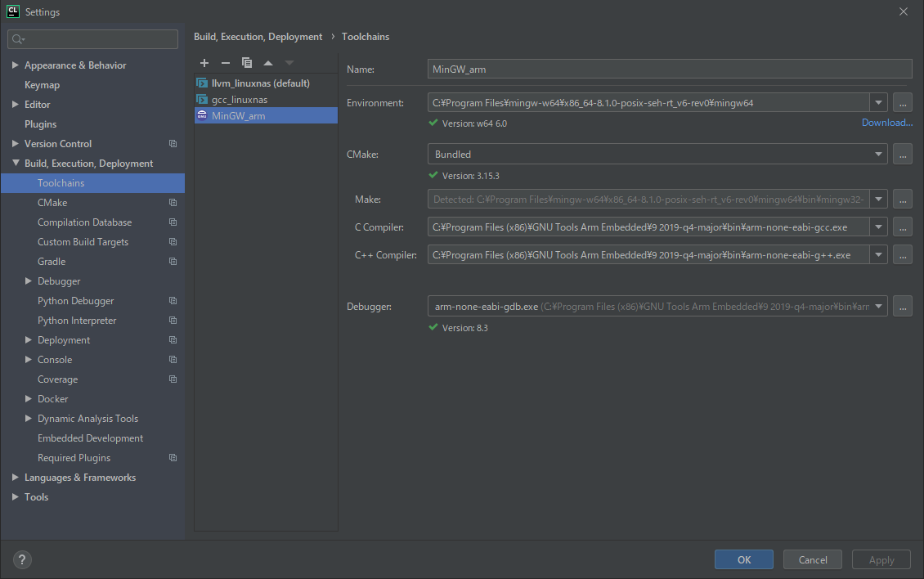924x579 pixels.
Task: Open help with question mark button
Action: coord(22,559)
